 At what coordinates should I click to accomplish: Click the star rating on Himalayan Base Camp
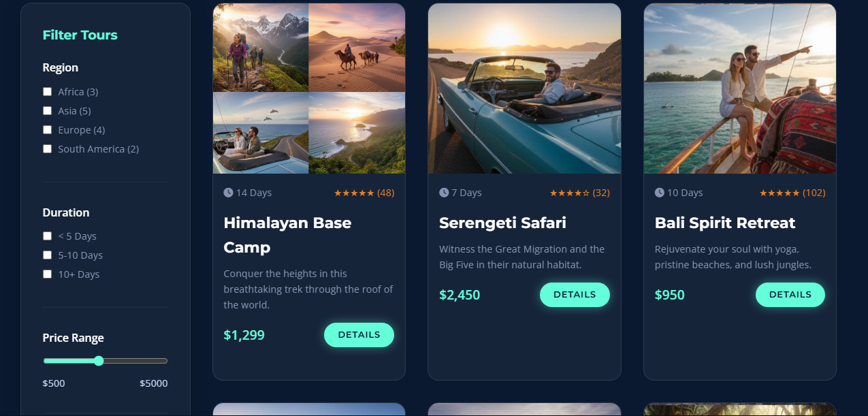354,193
